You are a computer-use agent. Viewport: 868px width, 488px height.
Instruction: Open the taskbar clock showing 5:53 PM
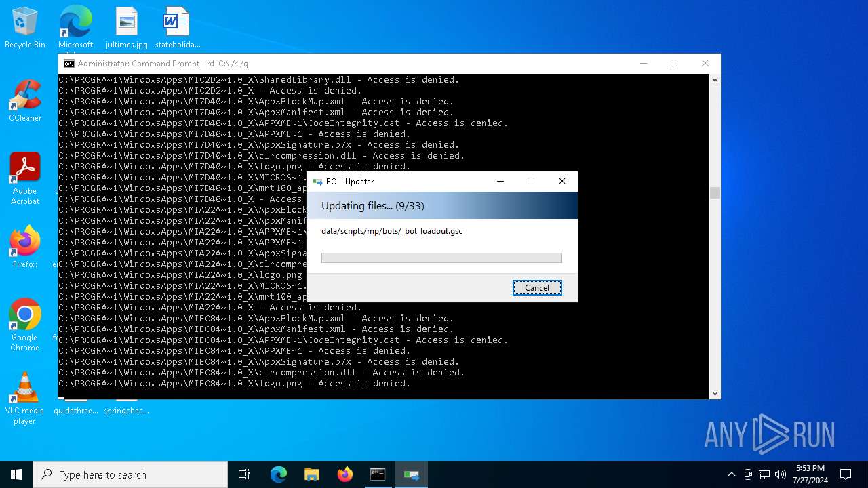click(810, 474)
